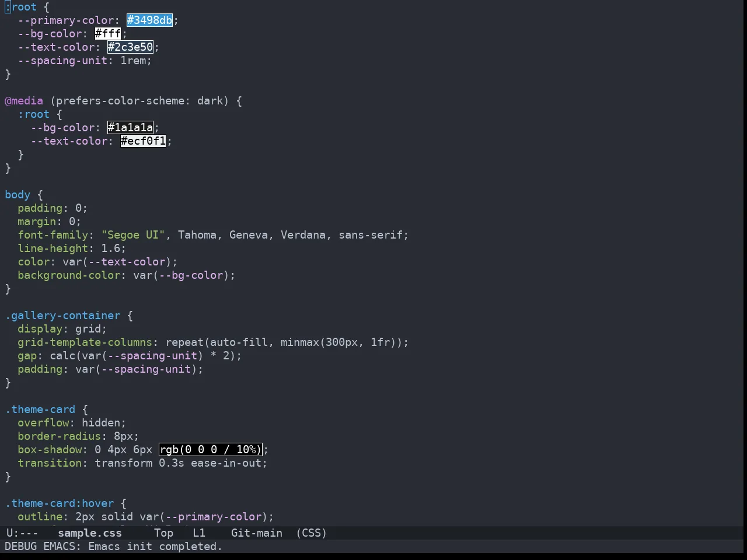Click :root selector inside media query
The image size is (747, 560).
click(x=34, y=114)
